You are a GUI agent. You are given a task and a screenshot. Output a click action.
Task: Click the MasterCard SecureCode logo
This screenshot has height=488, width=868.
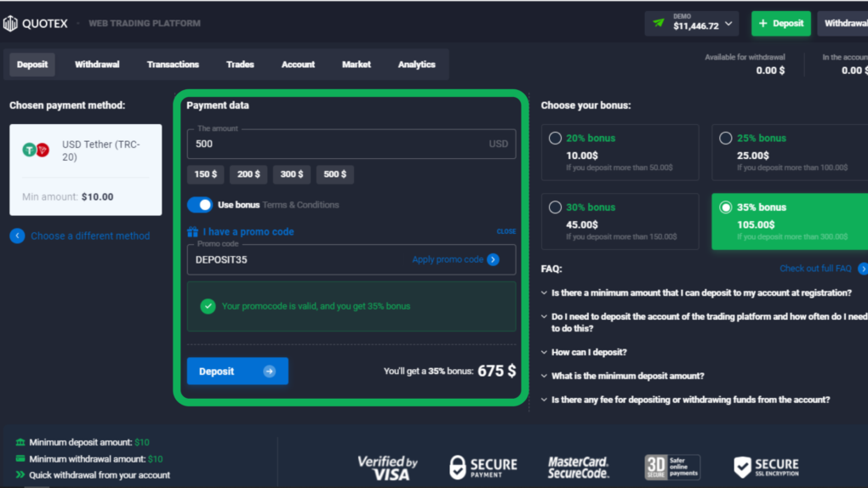tap(579, 468)
